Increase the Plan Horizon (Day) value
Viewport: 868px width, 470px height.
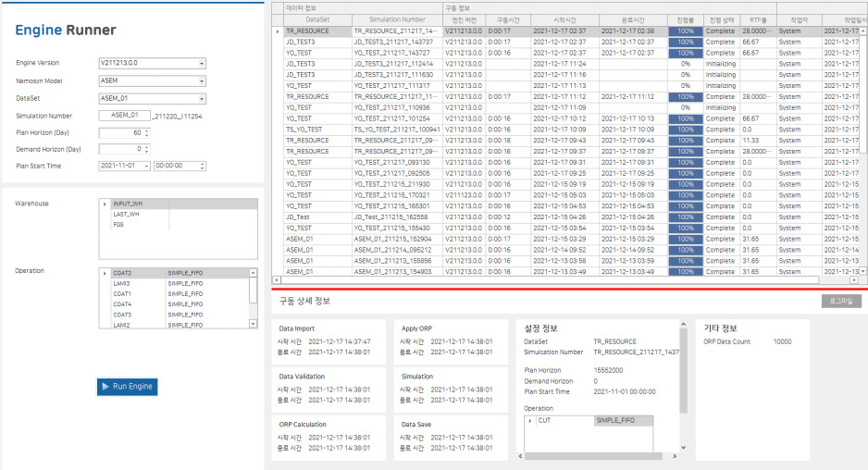pos(146,130)
